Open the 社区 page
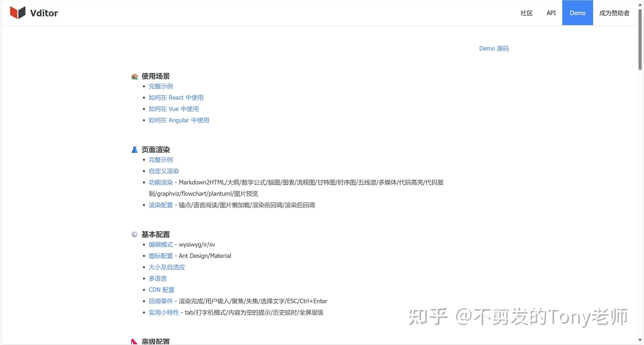 coord(526,13)
